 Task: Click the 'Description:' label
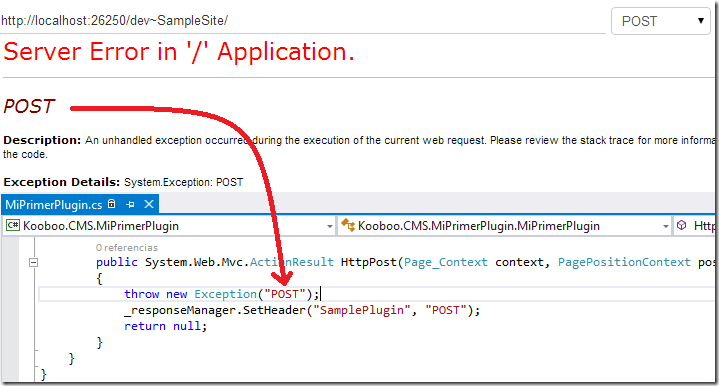click(42, 140)
